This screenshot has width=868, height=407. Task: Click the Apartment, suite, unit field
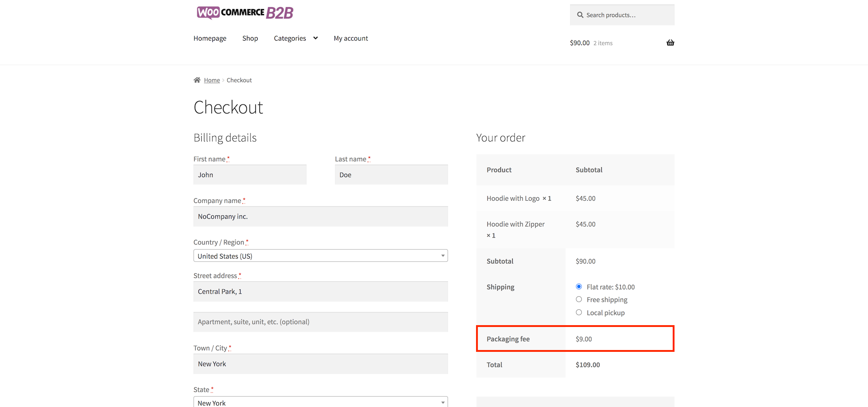coord(321,322)
